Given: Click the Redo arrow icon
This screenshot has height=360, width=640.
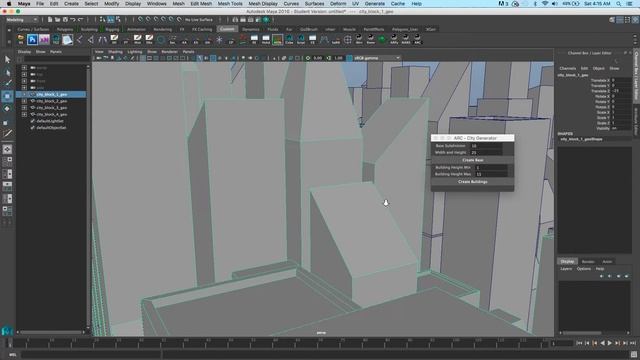Looking at the screenshot, I should (x=80, y=20).
